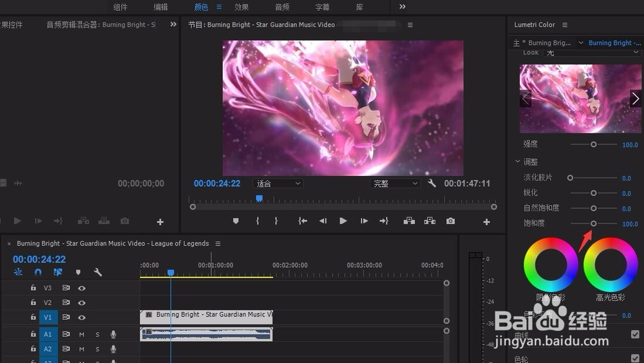
Task: Mute track A1
Action: click(x=82, y=334)
